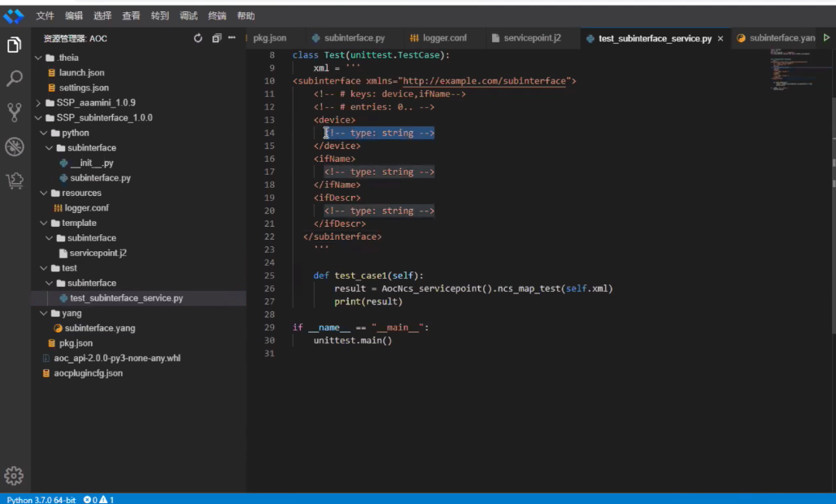The image size is (836, 504).
Task: Close the test_subinterface_service.py tab
Action: [721, 38]
